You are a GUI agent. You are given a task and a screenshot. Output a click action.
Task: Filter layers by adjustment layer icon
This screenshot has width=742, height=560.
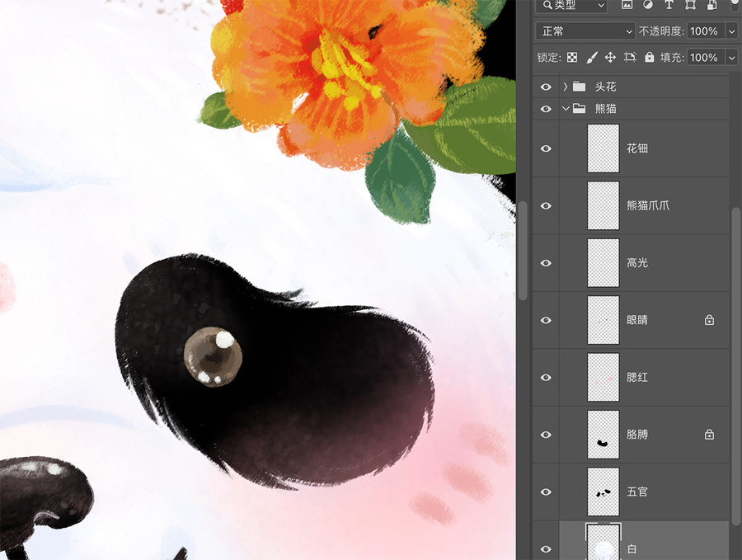tap(648, 4)
